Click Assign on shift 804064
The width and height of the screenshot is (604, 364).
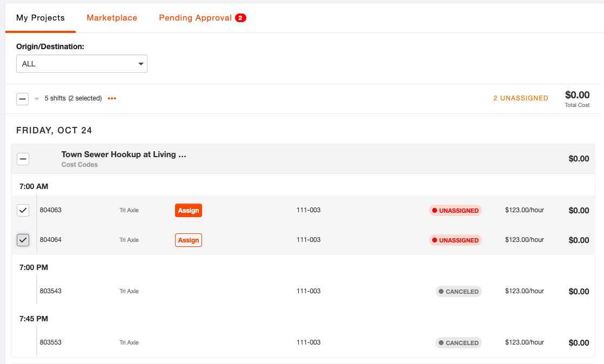pyautogui.click(x=188, y=240)
